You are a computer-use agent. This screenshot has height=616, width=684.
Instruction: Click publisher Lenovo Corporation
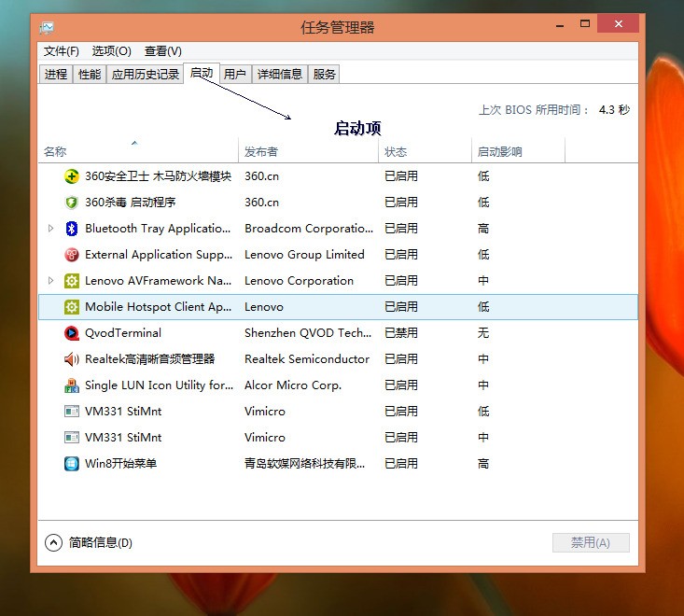coord(299,281)
